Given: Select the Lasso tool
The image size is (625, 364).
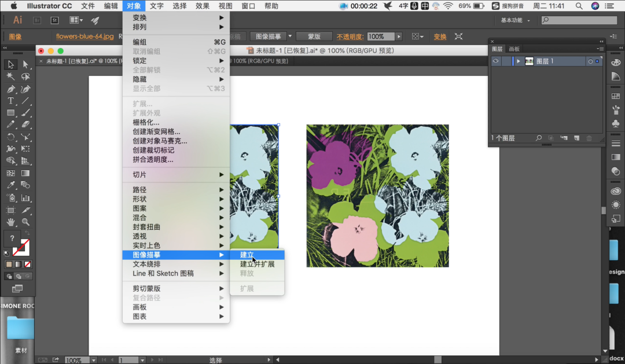Looking at the screenshot, I should [25, 76].
